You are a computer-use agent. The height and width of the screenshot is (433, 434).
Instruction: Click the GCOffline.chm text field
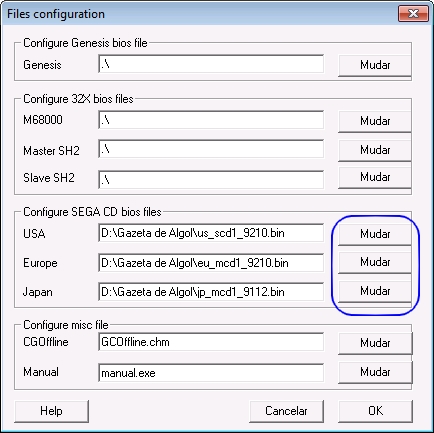[211, 342]
